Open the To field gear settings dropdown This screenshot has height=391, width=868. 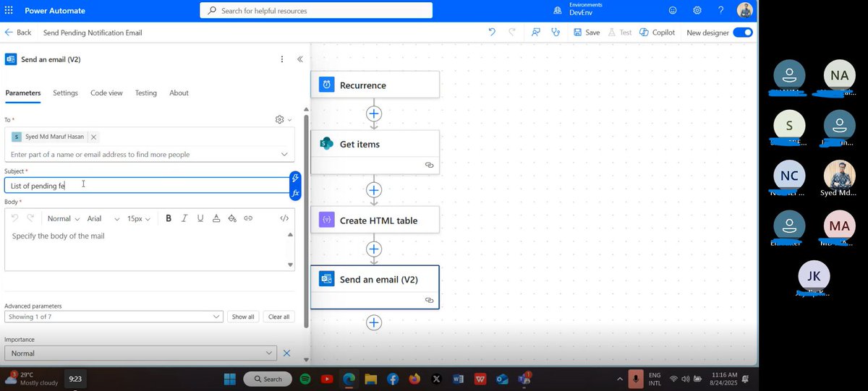coord(283,119)
